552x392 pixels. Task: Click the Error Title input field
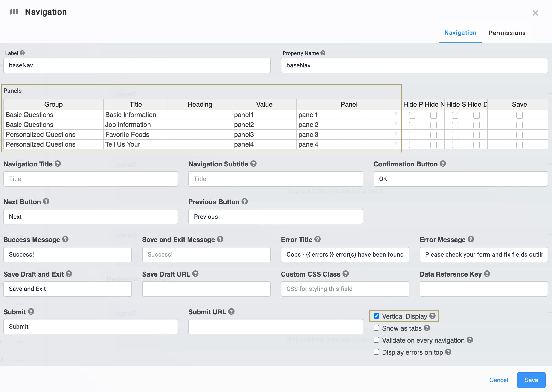tap(345, 254)
